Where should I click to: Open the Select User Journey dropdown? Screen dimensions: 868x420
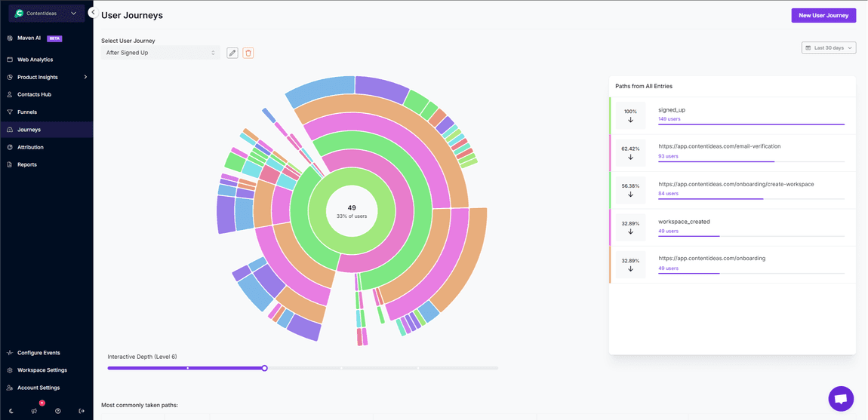pyautogui.click(x=160, y=53)
